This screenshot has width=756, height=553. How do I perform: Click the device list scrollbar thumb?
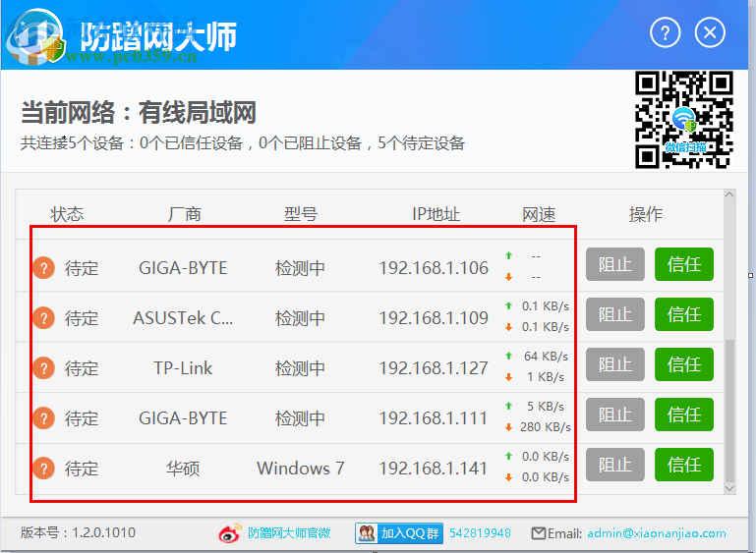point(729,411)
